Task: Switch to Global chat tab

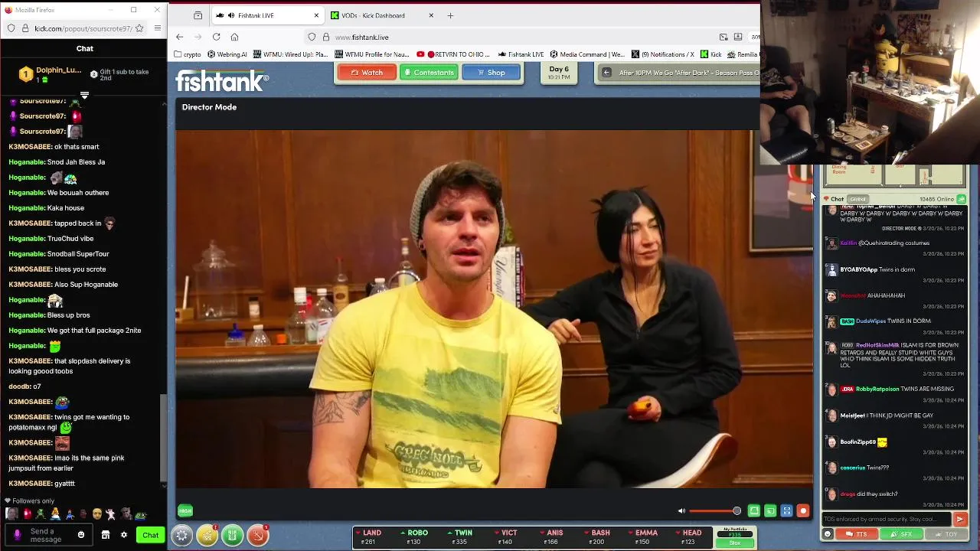Action: tap(857, 199)
